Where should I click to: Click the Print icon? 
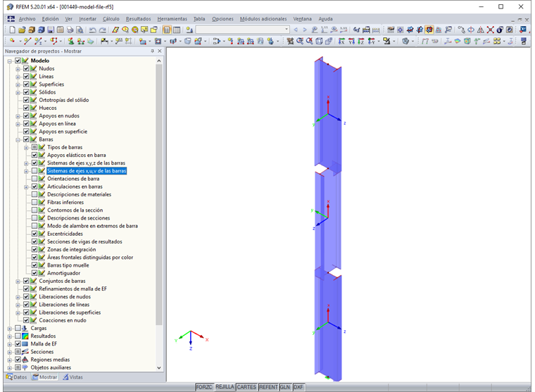pos(70,30)
